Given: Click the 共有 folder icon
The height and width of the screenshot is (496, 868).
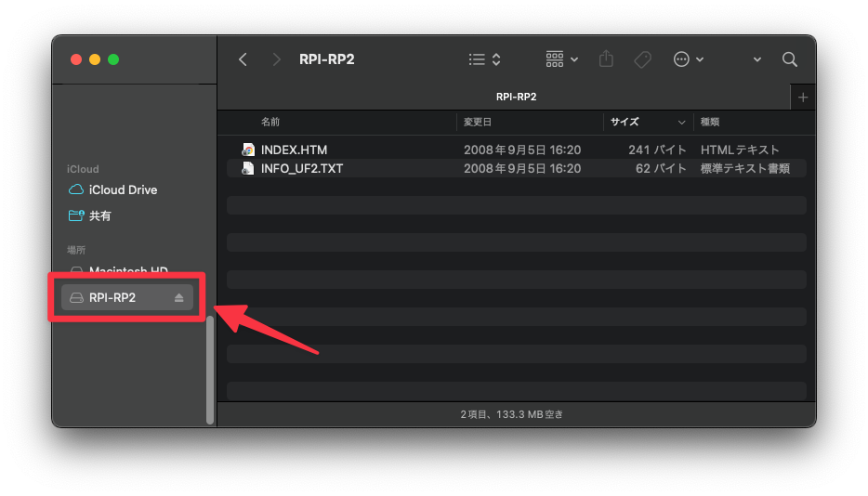Looking at the screenshot, I should pyautogui.click(x=76, y=215).
